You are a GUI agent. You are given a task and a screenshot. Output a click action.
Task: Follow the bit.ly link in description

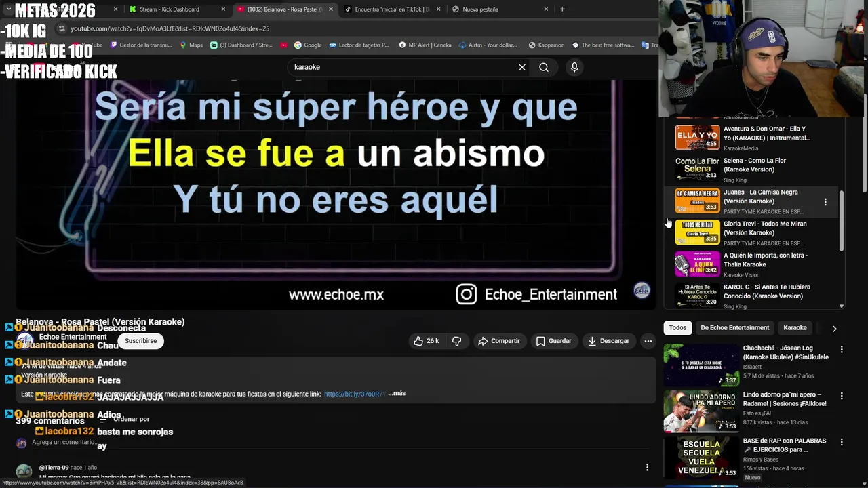point(355,394)
